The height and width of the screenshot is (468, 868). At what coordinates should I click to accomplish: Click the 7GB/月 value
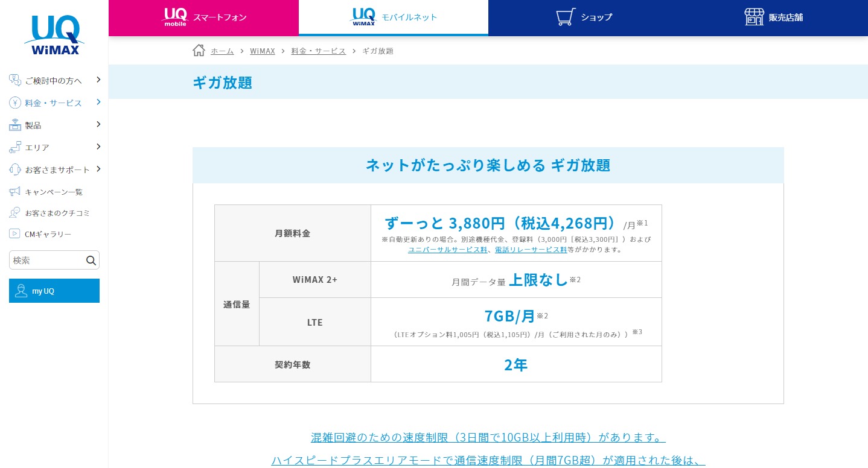click(x=509, y=315)
